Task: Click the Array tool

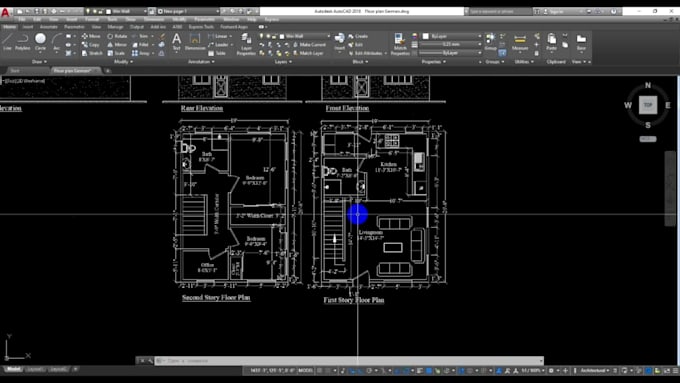Action: click(x=142, y=53)
